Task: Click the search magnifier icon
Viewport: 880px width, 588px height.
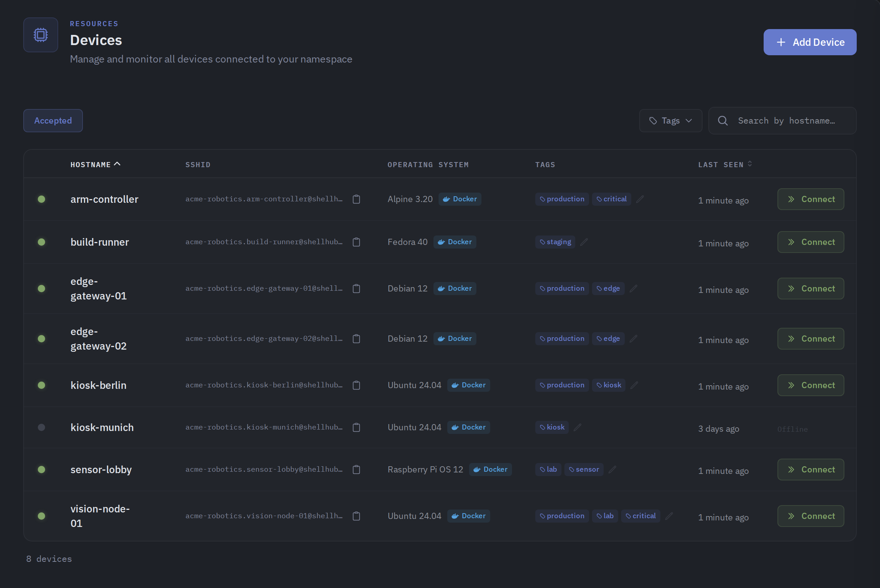Action: 723,121
